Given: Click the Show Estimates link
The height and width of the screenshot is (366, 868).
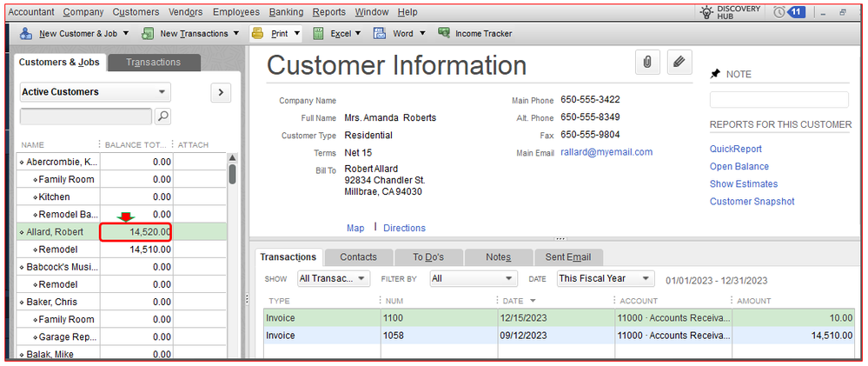Looking at the screenshot, I should (744, 183).
